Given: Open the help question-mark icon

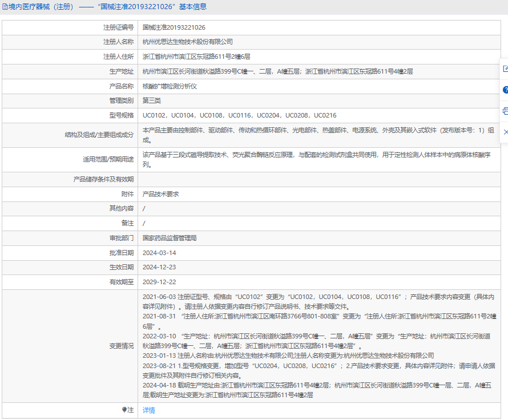Looking at the screenshot, I should tap(505, 90).
